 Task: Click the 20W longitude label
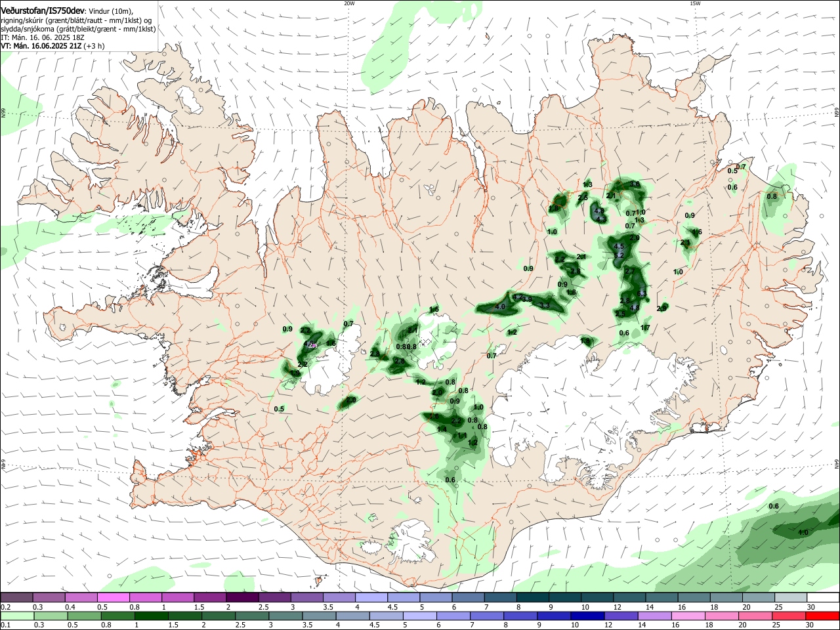pyautogui.click(x=349, y=3)
